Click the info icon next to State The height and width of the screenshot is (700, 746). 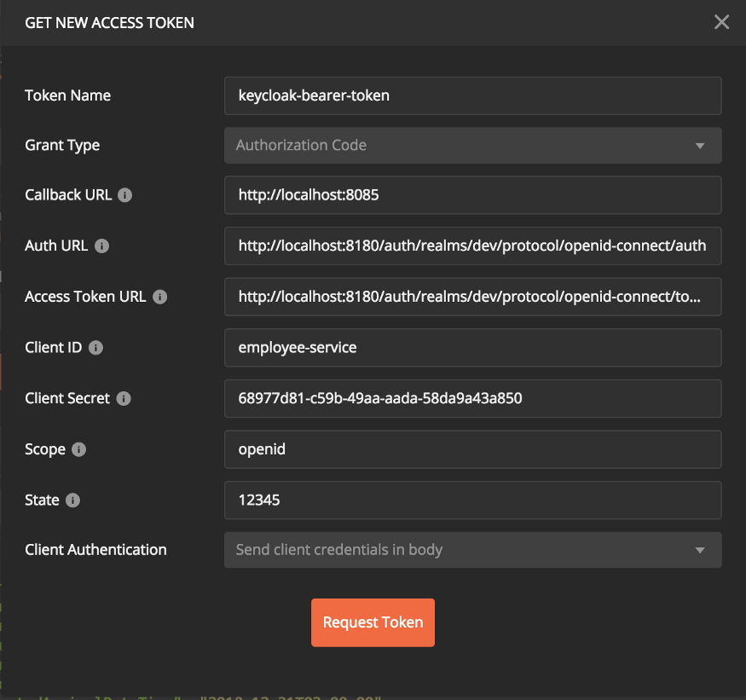[x=72, y=500]
